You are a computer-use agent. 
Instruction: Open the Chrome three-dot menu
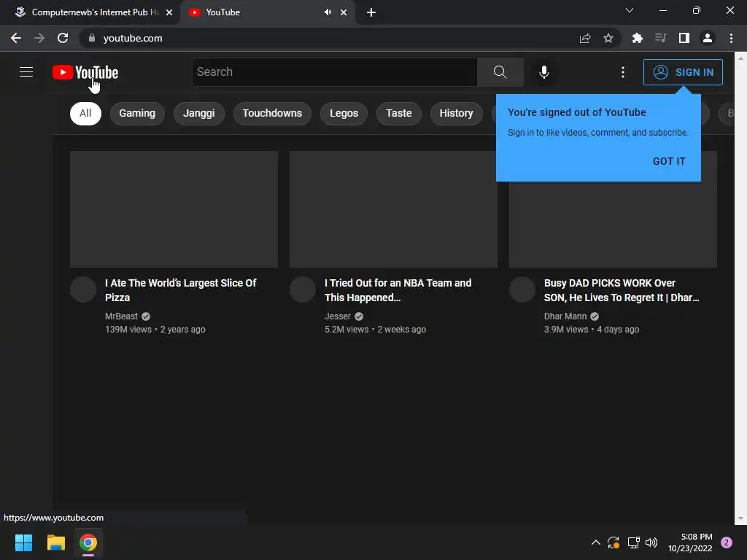tap(731, 38)
